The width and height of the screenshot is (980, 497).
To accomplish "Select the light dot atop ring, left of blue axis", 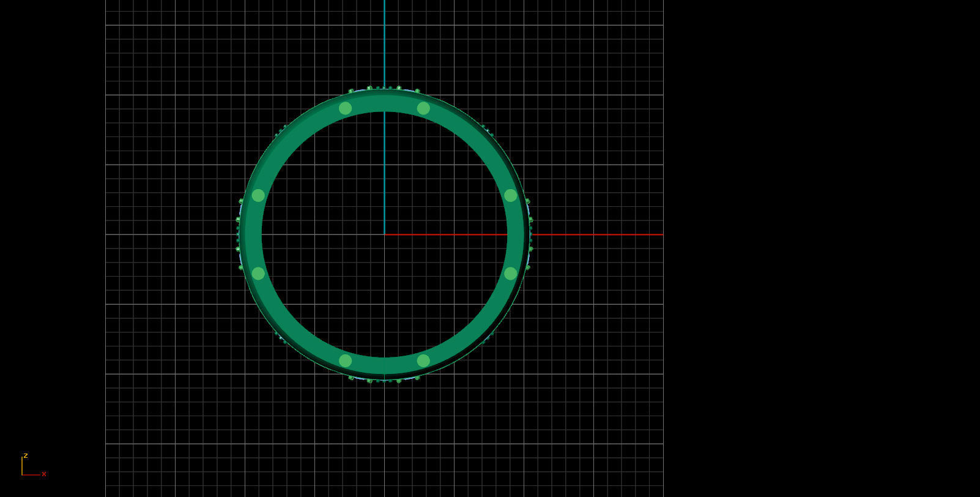I will [345, 108].
